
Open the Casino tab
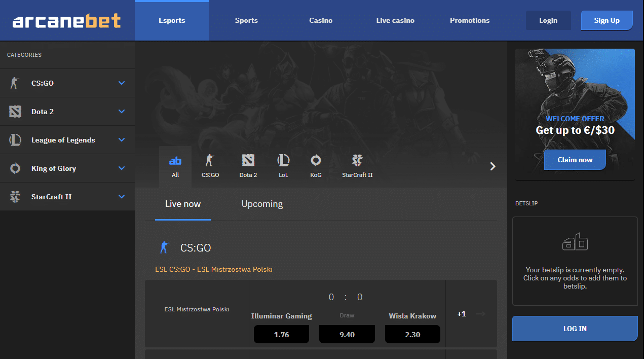(321, 21)
